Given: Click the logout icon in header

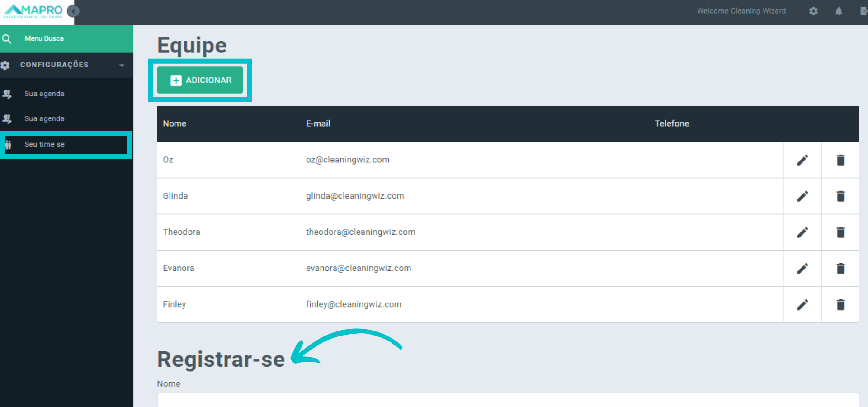Looking at the screenshot, I should pos(863,11).
